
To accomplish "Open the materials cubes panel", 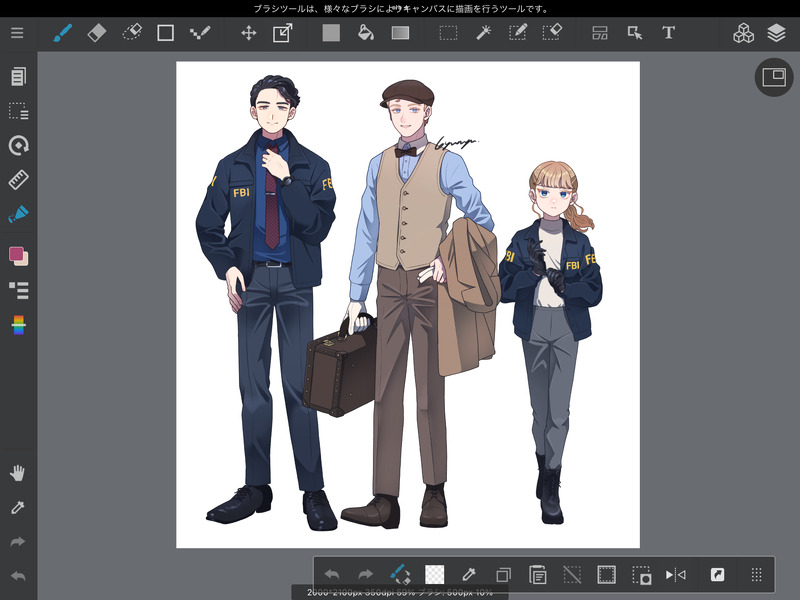I will [743, 33].
